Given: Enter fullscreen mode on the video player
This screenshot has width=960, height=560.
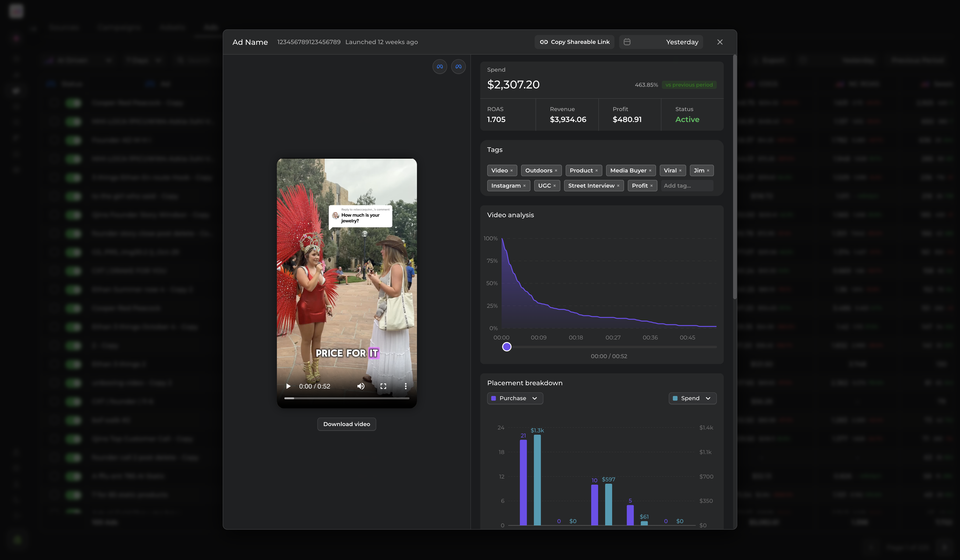Looking at the screenshot, I should 384,386.
